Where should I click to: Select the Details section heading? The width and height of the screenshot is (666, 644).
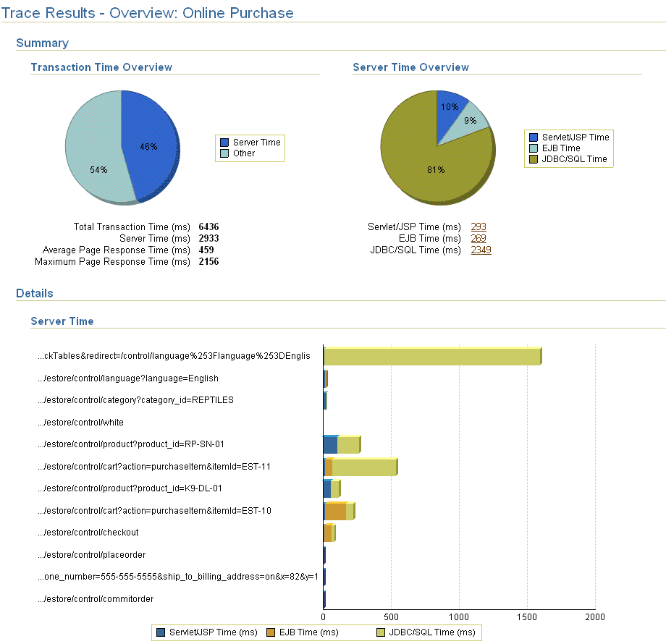pos(35,293)
